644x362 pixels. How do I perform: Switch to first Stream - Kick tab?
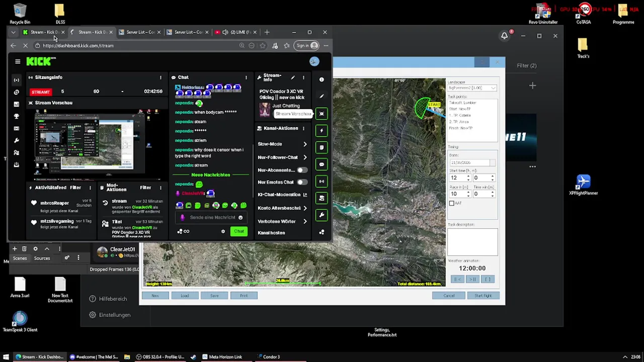click(x=44, y=32)
